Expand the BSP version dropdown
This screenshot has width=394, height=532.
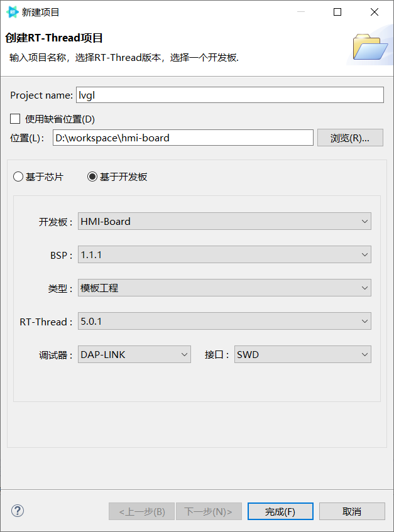224,255
